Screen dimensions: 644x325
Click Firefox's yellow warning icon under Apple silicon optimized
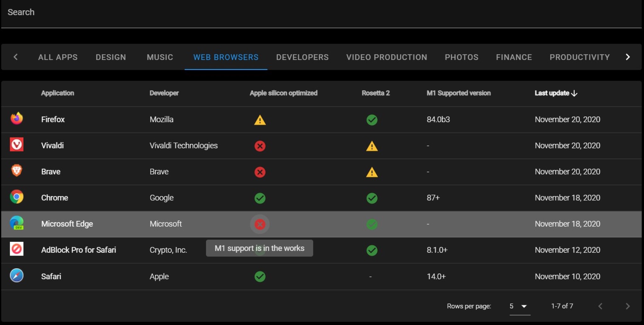[260, 120]
